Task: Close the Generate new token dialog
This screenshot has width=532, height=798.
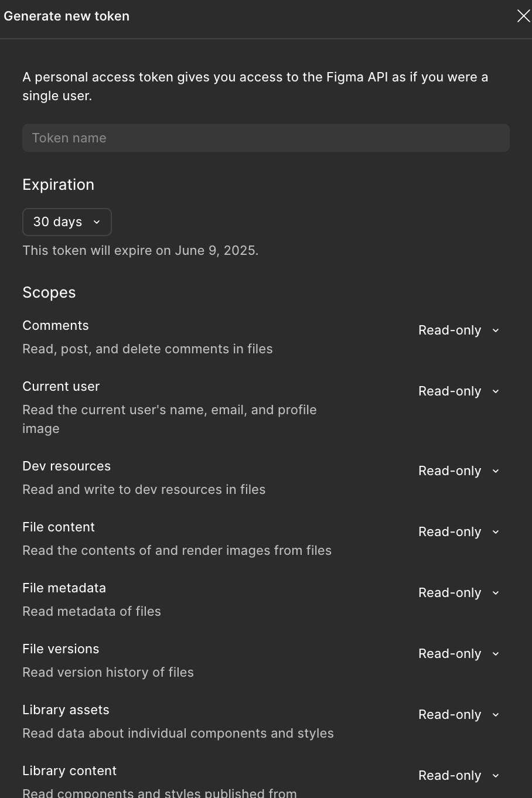Action: pos(523,16)
